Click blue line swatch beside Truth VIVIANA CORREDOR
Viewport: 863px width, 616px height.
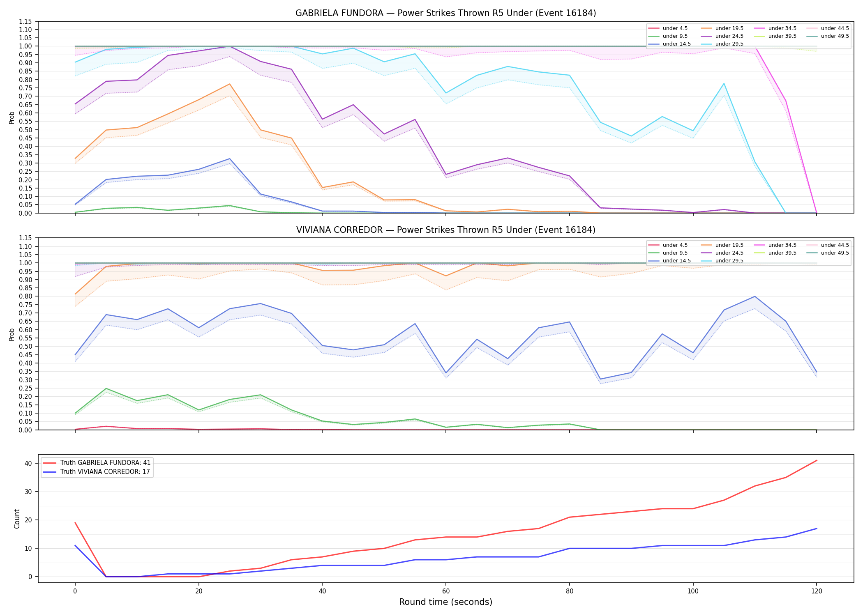point(50,472)
